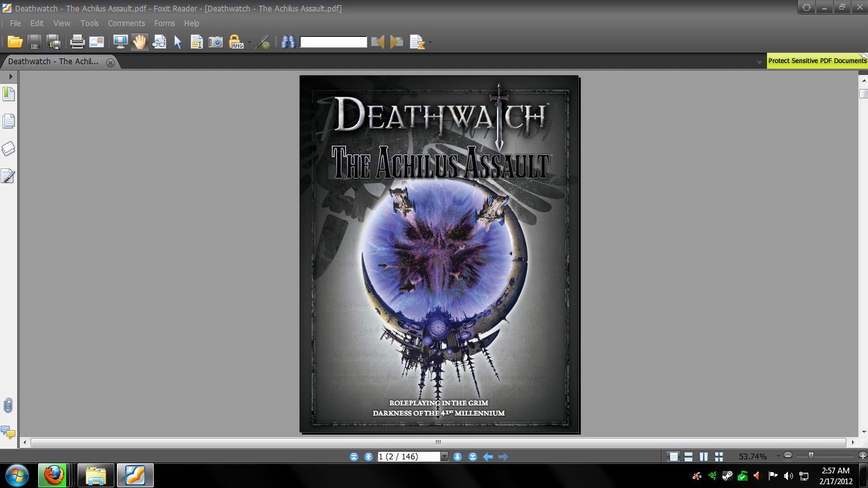The height and width of the screenshot is (488, 868).
Task: Expand the left navigation panel arrow
Action: click(10, 76)
